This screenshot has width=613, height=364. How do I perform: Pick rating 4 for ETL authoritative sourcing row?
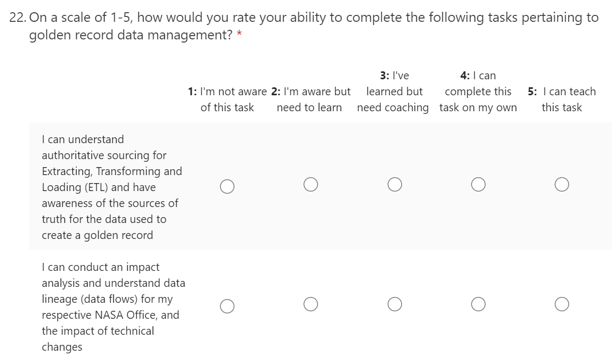pos(478,184)
